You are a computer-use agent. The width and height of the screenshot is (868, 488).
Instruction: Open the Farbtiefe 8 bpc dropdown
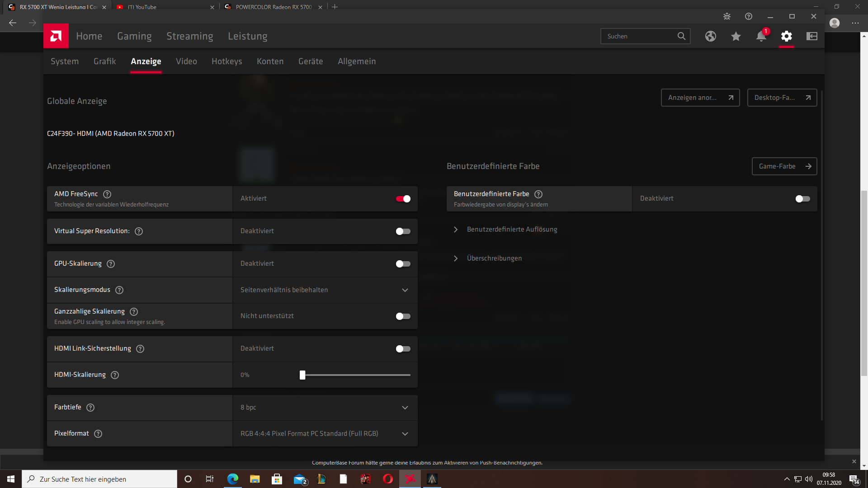click(325, 408)
